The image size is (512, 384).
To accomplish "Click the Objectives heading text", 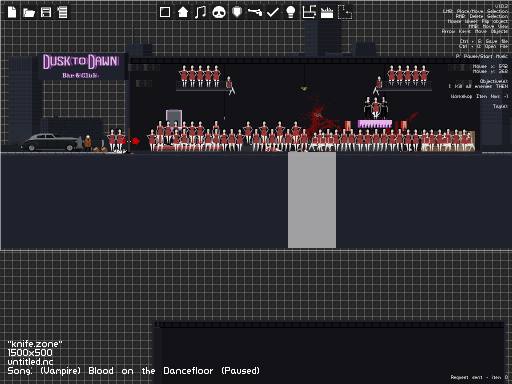I will click(494, 81).
